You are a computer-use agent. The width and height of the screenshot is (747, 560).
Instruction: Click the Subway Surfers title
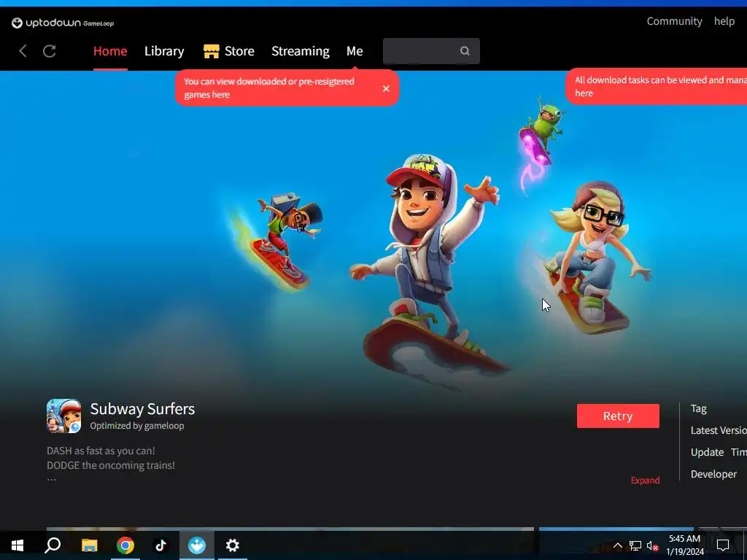click(x=142, y=408)
